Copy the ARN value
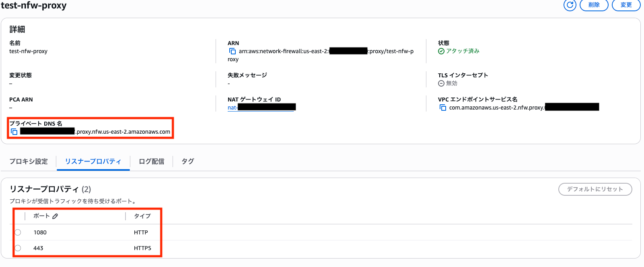This screenshot has width=644, height=267. tap(232, 51)
